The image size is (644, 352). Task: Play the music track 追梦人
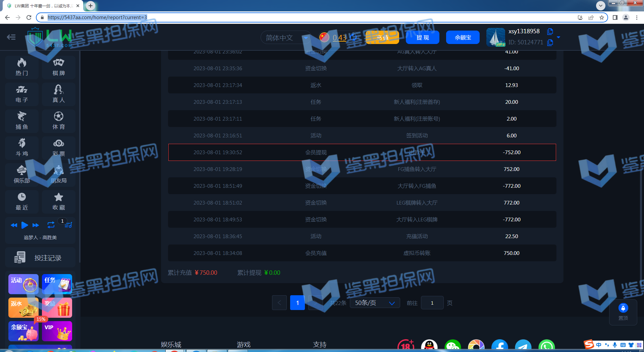(24, 225)
